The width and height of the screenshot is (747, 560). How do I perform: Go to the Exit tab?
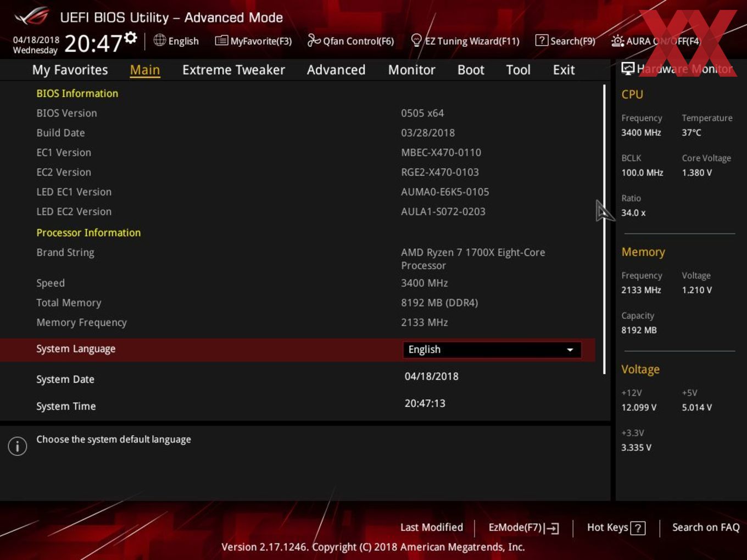pos(564,70)
